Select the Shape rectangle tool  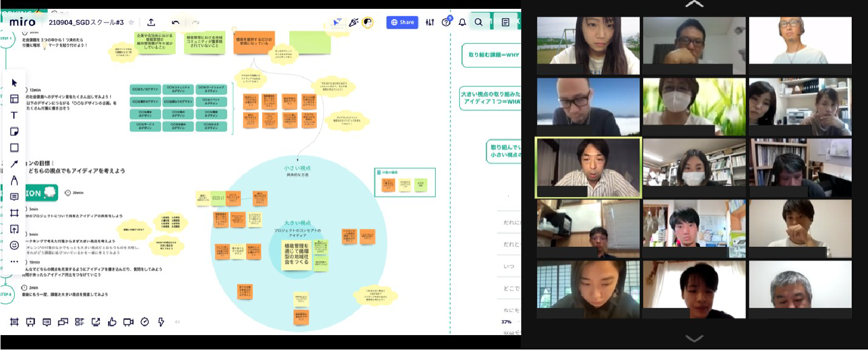[14, 147]
